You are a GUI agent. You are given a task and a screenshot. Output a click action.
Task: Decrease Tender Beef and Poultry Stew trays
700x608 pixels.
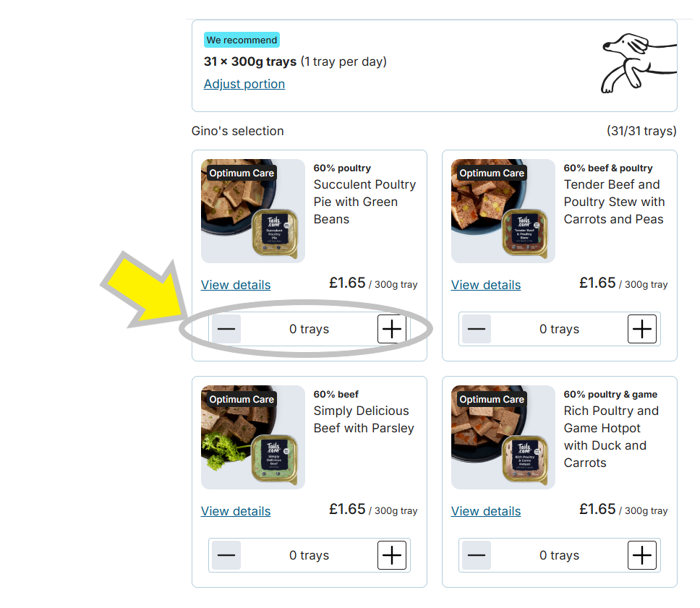(477, 329)
